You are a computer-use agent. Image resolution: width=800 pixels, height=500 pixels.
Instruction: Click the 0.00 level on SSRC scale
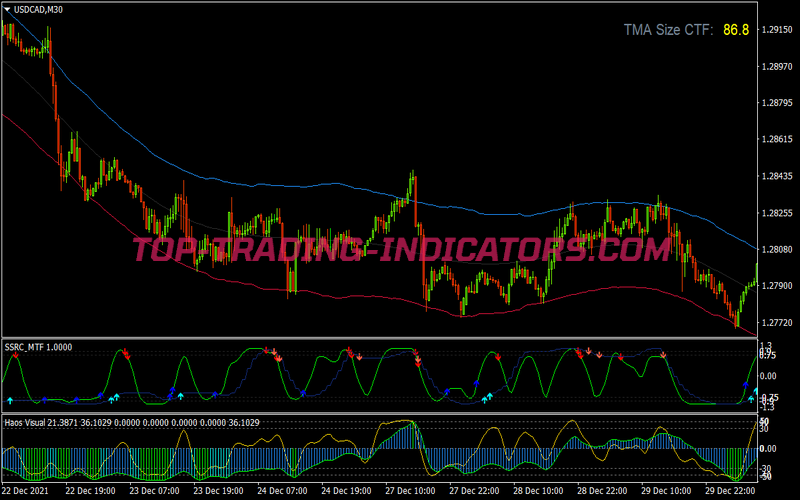point(768,376)
